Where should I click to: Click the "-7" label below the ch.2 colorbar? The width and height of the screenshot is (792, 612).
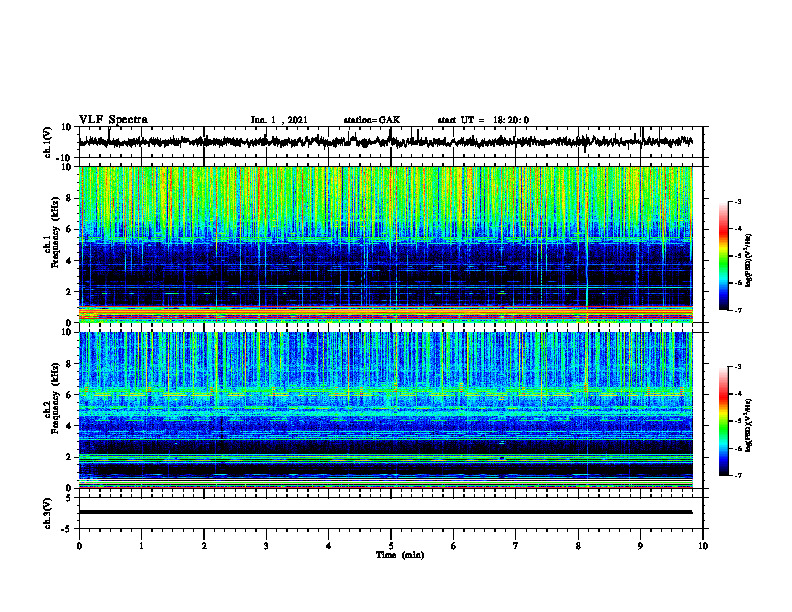click(737, 476)
